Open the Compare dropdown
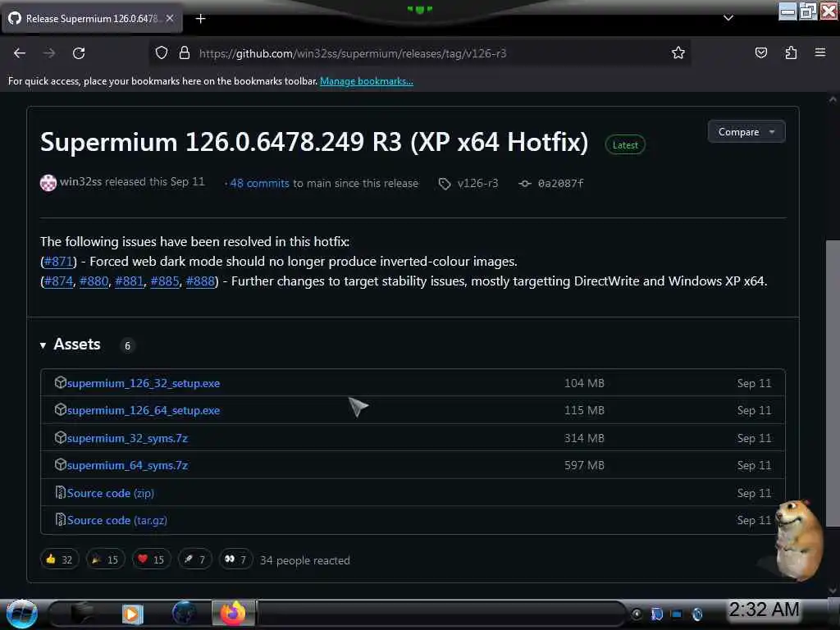840x630 pixels. pyautogui.click(x=746, y=132)
